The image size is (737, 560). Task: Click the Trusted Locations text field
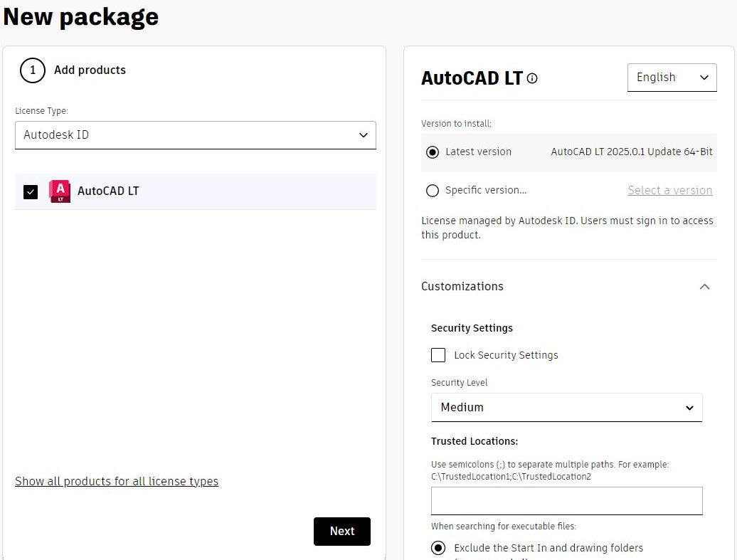click(x=566, y=501)
